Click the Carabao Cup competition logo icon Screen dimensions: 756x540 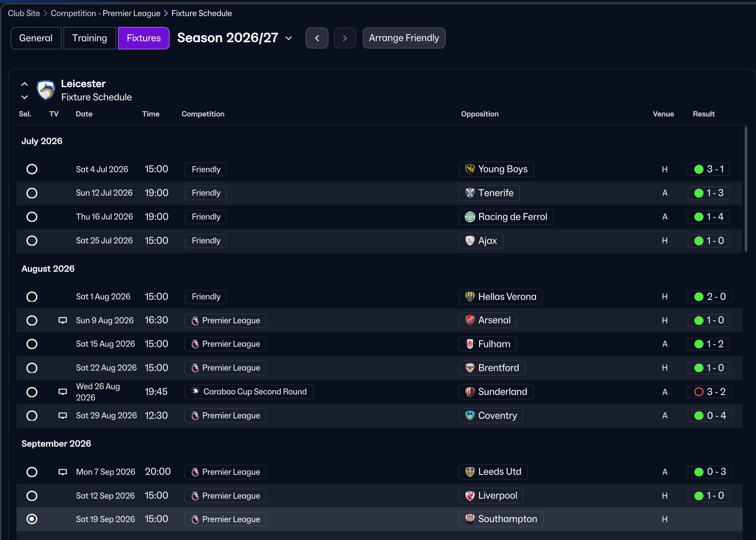[195, 392]
